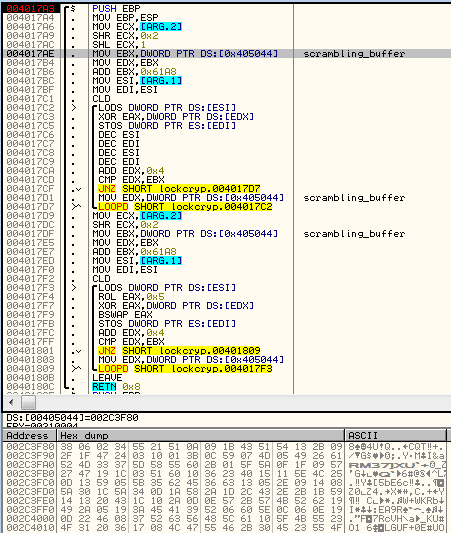451x533 pixels.
Task: Click the horizontal scrollbar thumb
Action: point(28,403)
